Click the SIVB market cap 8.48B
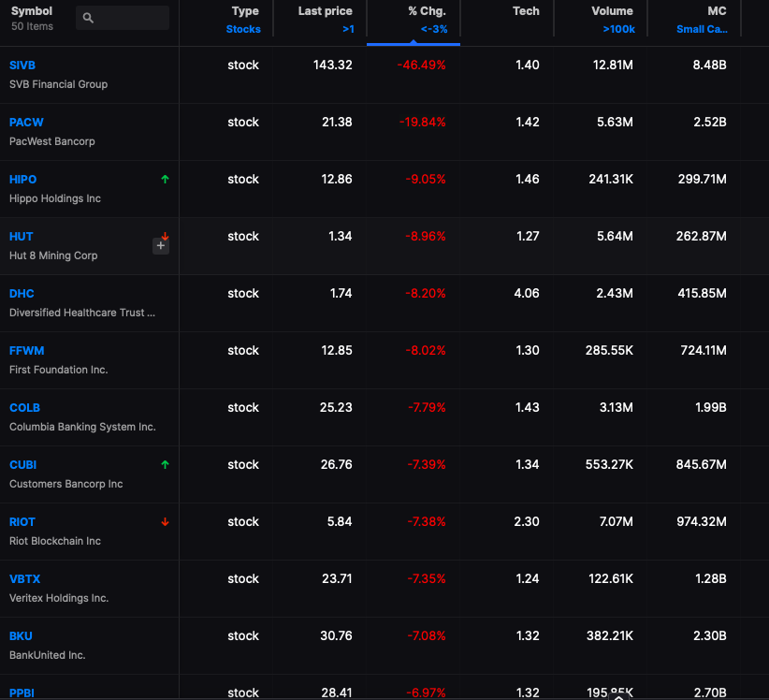The image size is (769, 700). click(709, 66)
